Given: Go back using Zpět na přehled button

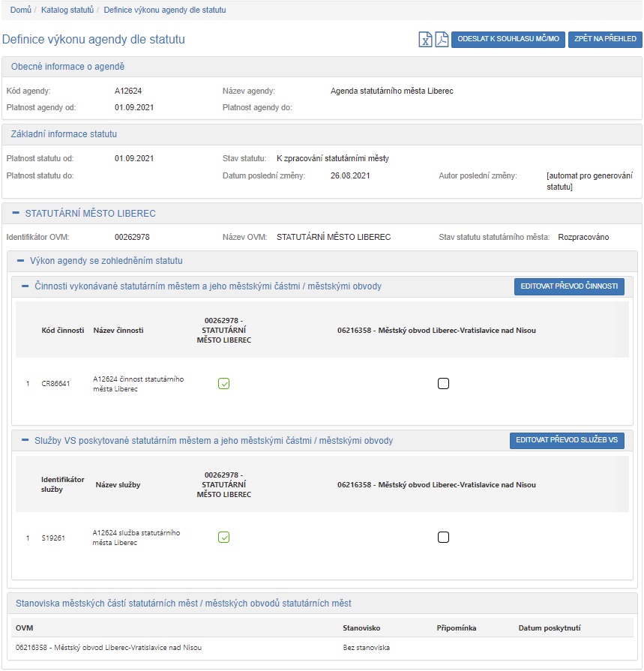Looking at the screenshot, I should 604,39.
